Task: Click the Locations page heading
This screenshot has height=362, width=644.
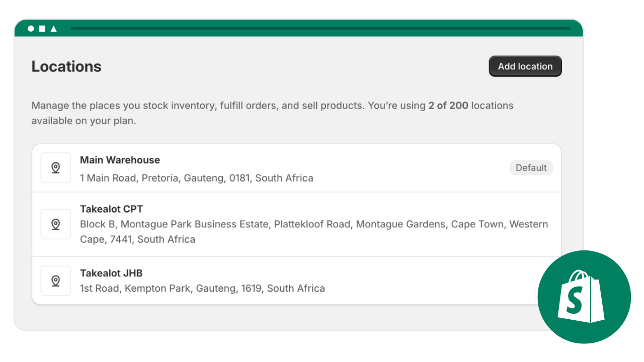Action: tap(66, 66)
